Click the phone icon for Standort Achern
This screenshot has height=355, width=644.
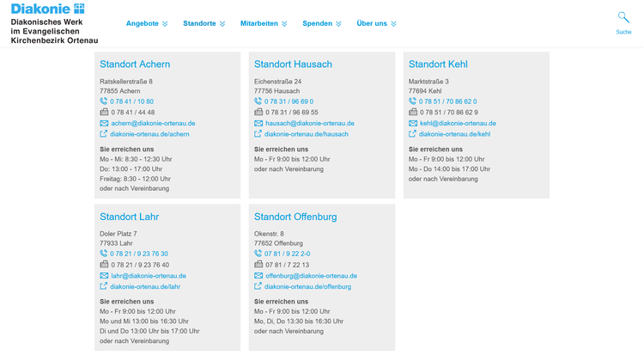[x=104, y=101]
